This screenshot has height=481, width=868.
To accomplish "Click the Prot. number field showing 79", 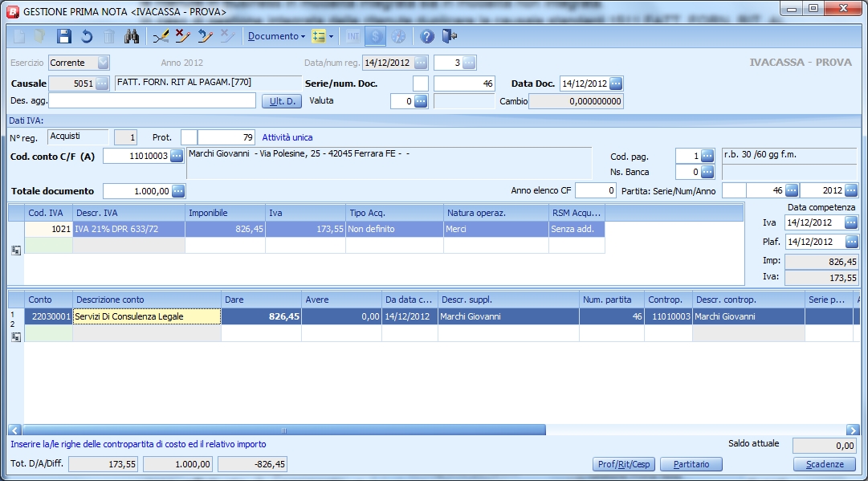I will point(226,137).
